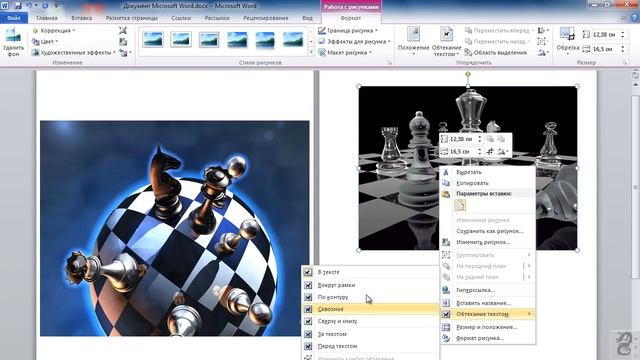
Task: Open Художественные эффекты dropdown
Action: [74, 53]
